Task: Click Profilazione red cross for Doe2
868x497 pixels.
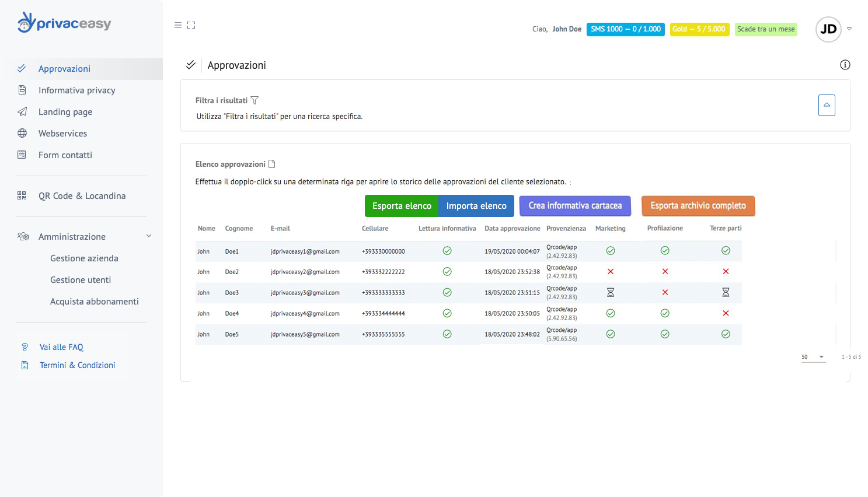Action: pos(665,271)
